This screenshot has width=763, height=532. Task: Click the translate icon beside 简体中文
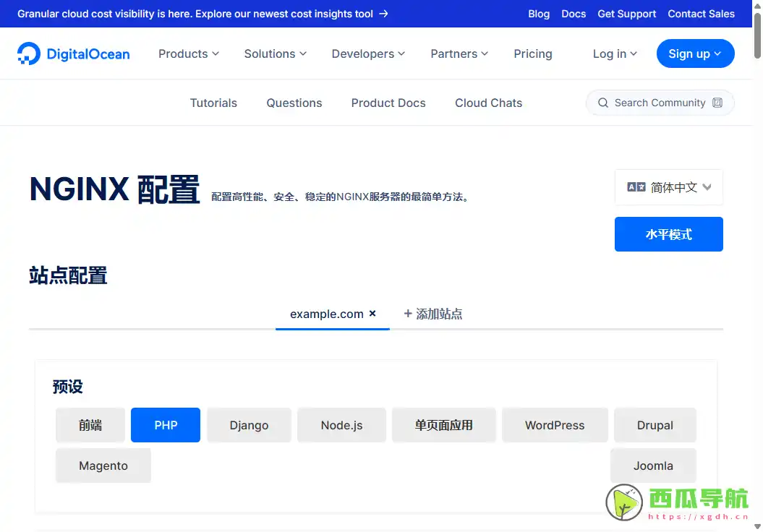click(636, 186)
